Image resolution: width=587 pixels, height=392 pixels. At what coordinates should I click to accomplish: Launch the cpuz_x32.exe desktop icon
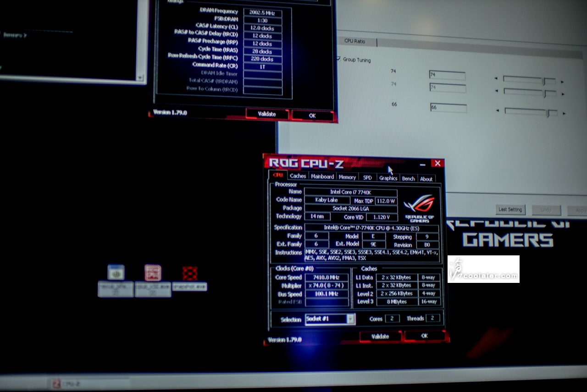pos(153,272)
